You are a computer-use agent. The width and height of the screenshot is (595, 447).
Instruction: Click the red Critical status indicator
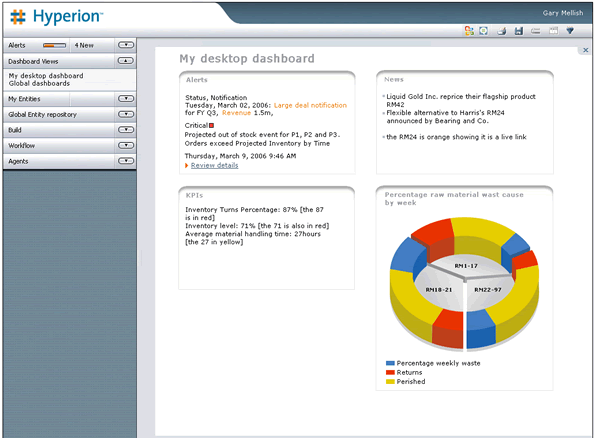coord(211,126)
